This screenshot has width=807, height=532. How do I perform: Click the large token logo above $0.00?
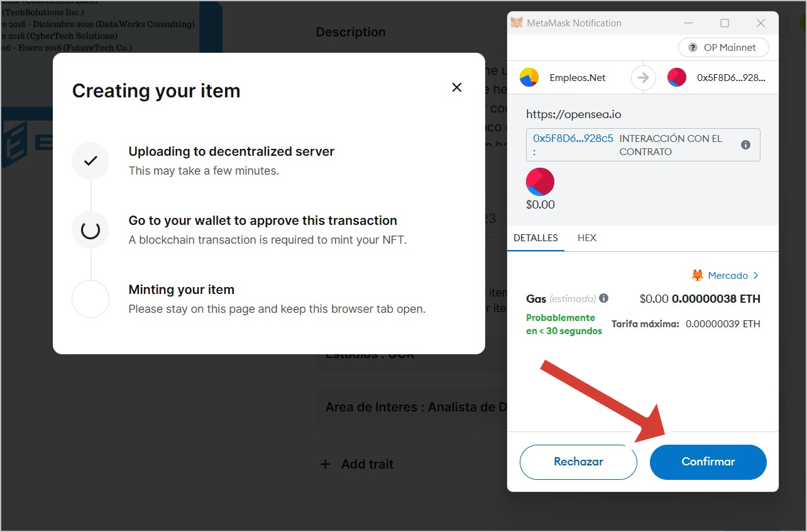coord(540,182)
